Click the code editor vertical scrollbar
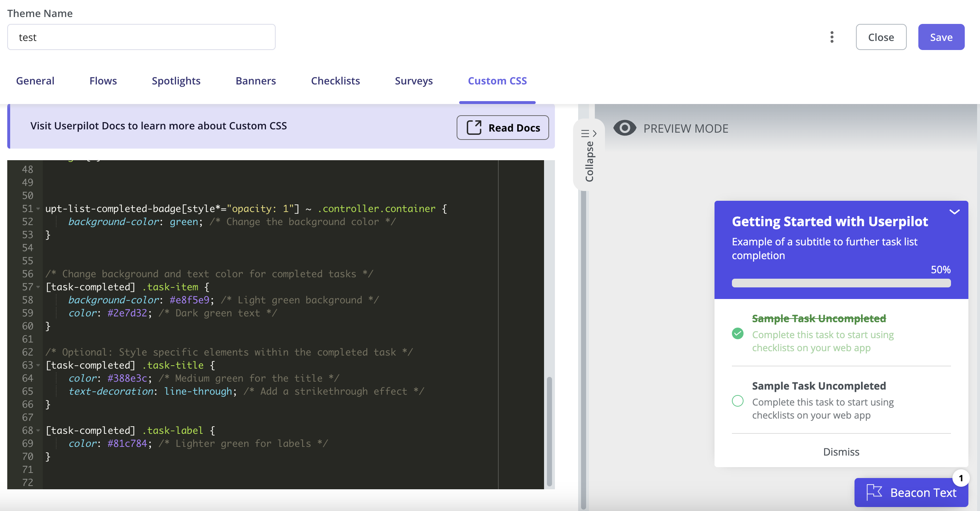Viewport: 980px width, 511px height. (549, 431)
